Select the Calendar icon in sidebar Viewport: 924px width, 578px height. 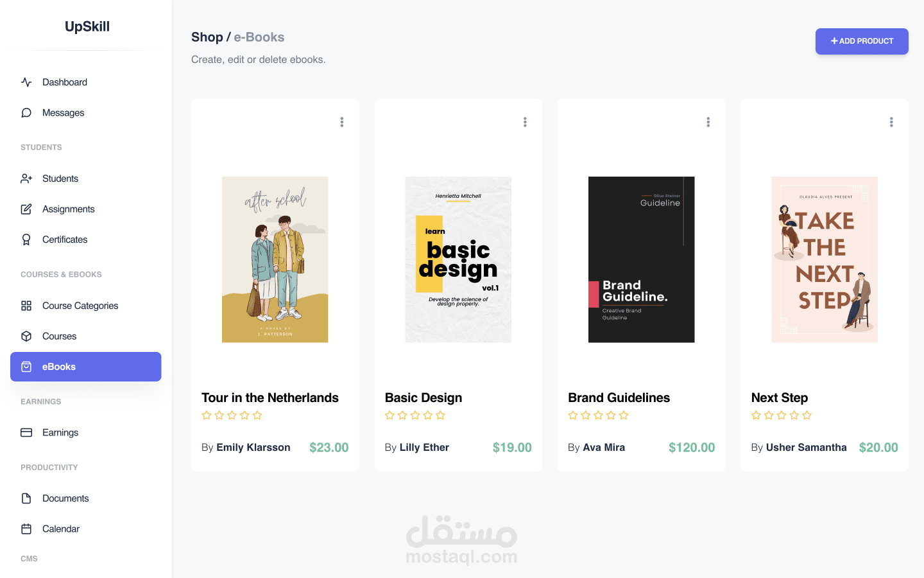[26, 529]
